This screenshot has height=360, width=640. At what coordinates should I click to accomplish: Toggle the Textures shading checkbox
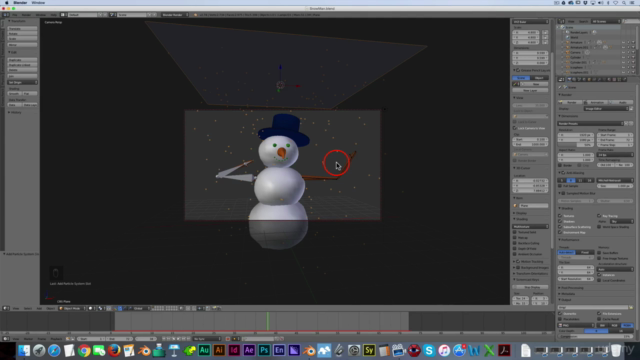point(560,216)
